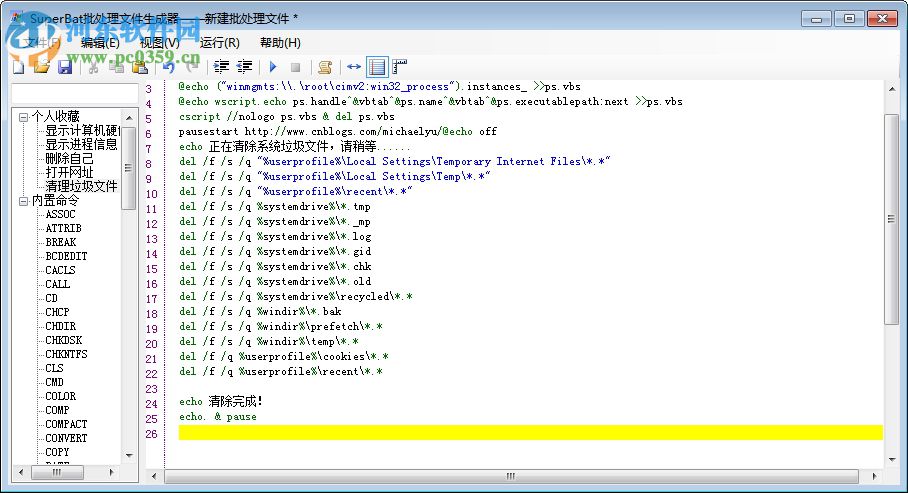908x493 pixels.
Task: Toggle the ruler icon in the toolbar
Action: [400, 67]
